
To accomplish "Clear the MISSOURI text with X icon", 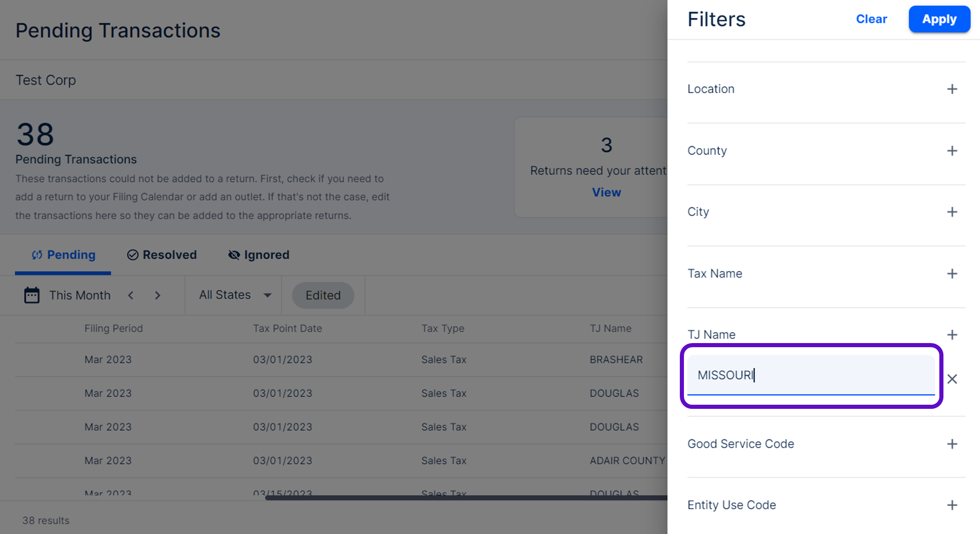I will tap(952, 379).
